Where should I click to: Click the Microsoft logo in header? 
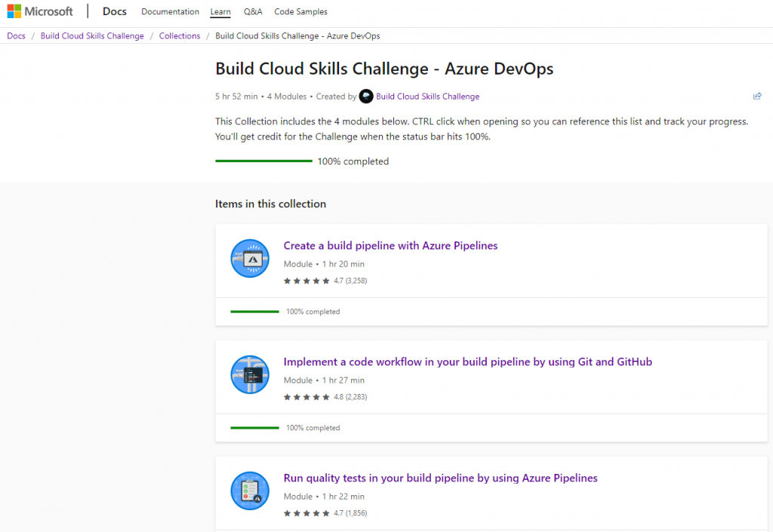40,11
